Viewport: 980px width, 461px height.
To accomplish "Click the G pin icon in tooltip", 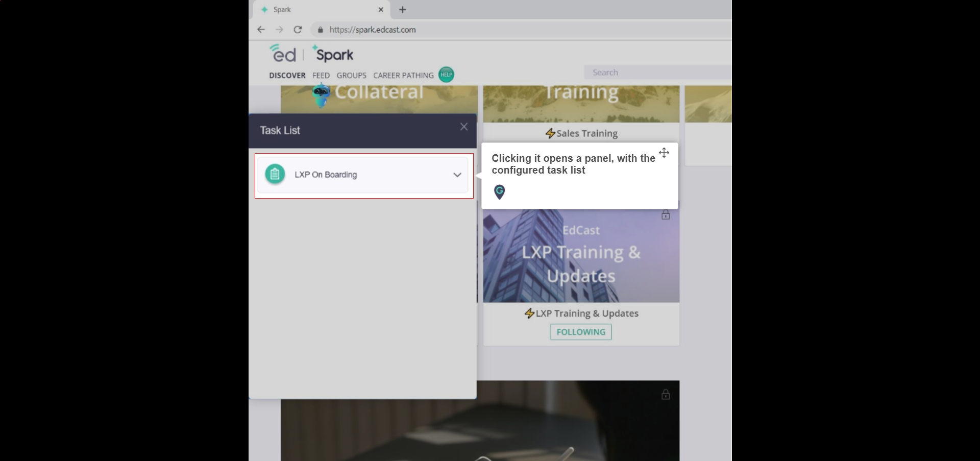I will pyautogui.click(x=500, y=192).
